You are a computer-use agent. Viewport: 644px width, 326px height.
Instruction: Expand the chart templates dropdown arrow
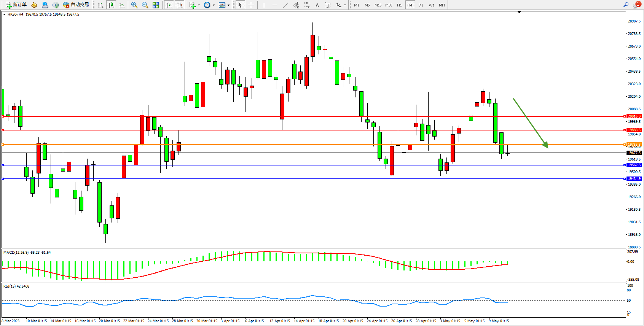[228, 5]
